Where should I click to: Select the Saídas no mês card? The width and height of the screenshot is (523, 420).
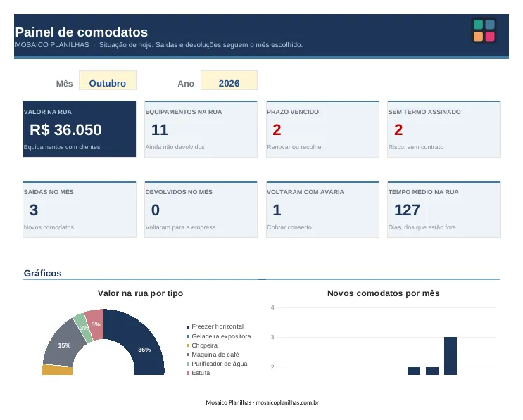(80, 209)
